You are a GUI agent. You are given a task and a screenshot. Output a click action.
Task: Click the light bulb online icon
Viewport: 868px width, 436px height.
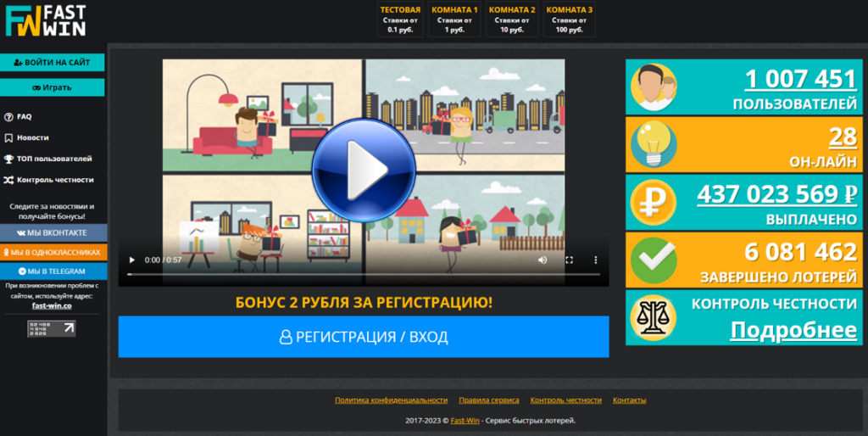coord(654,144)
